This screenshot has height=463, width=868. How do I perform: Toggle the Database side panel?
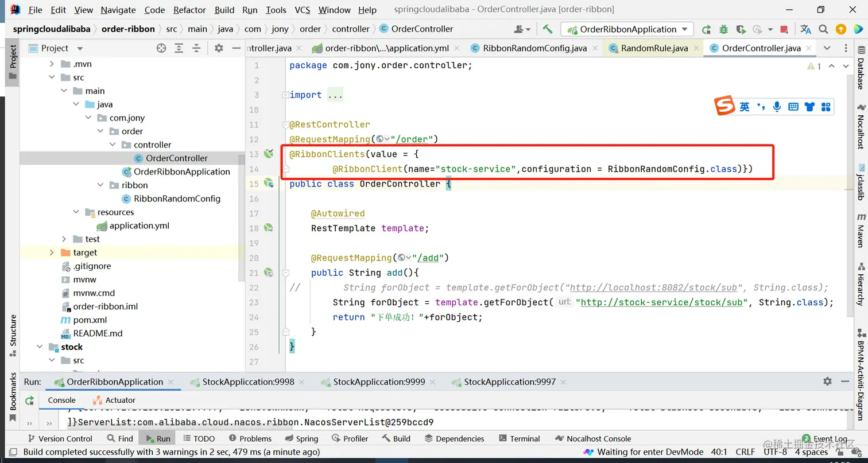pyautogui.click(x=861, y=68)
